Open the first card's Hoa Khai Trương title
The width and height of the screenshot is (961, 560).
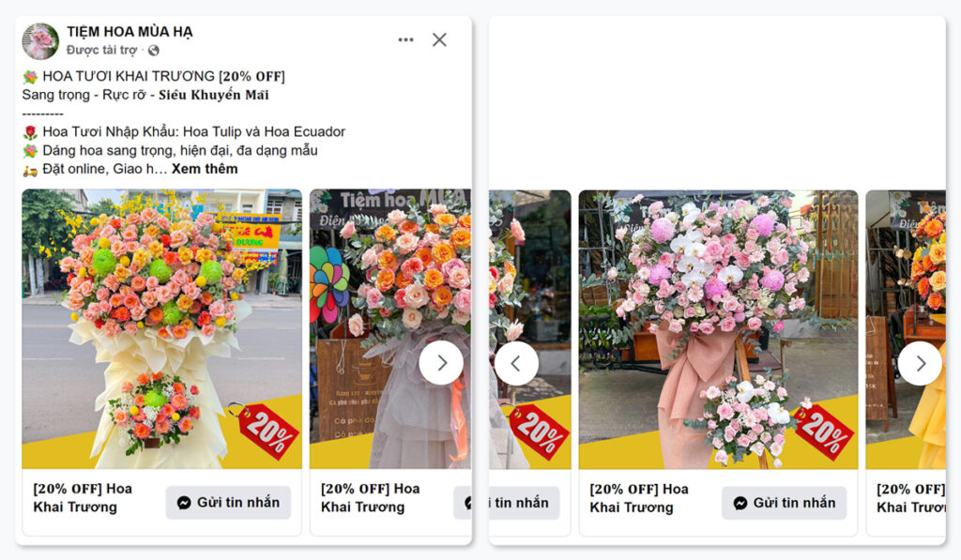pyautogui.click(x=83, y=498)
